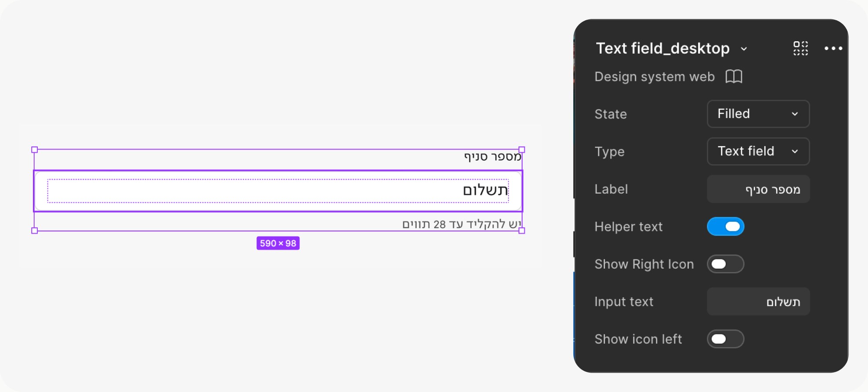Open the State dropdown set to Filled
The height and width of the screenshot is (392, 868).
[758, 114]
